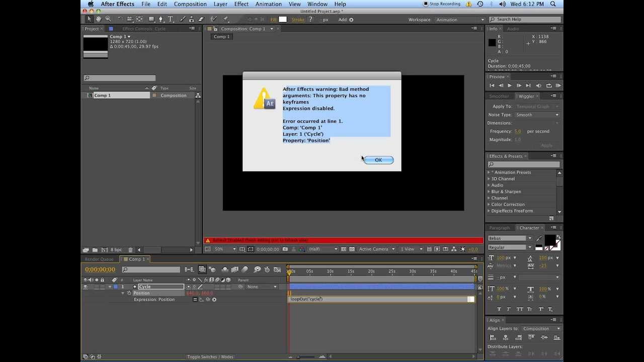Switch to the Smoother tab

coord(499,96)
